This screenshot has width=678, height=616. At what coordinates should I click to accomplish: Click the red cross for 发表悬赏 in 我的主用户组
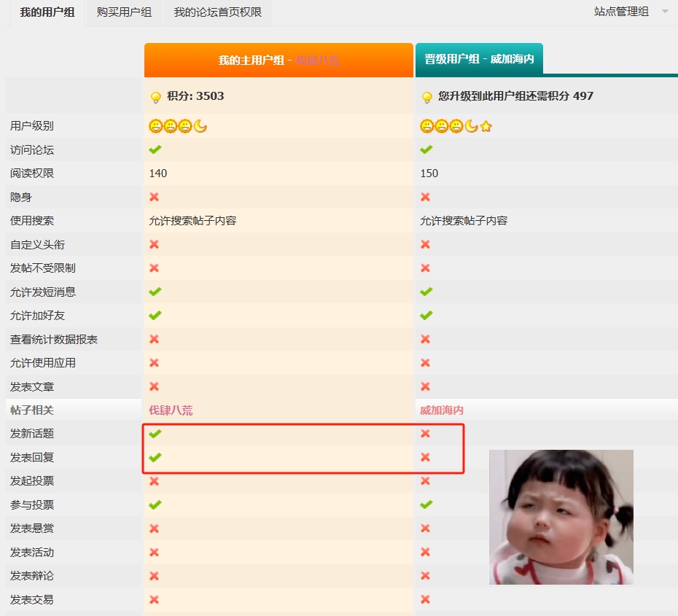tap(154, 529)
